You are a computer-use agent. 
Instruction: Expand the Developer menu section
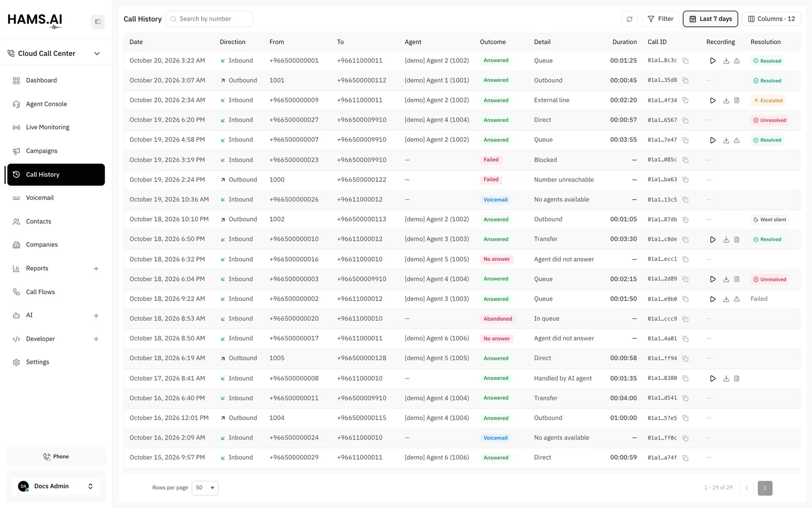coord(96,339)
